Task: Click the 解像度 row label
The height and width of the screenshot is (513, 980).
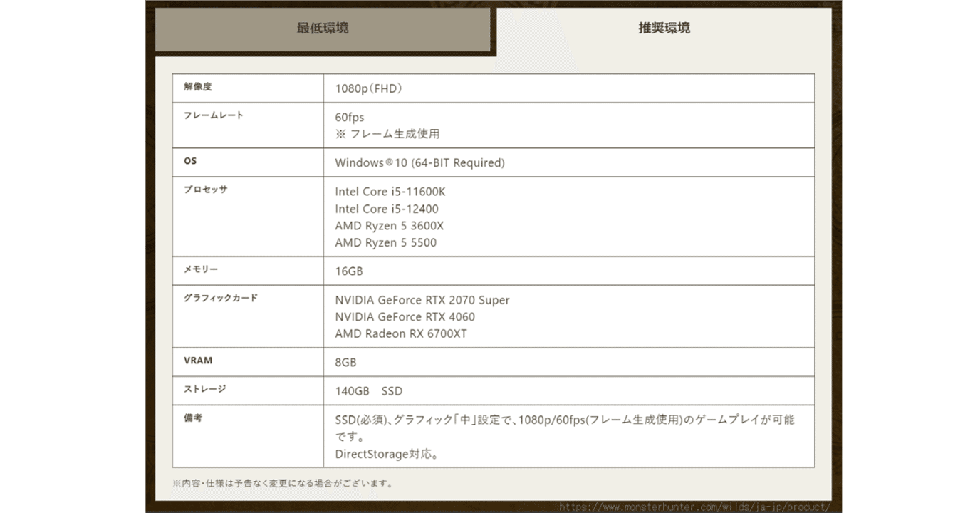Action: 198,87
